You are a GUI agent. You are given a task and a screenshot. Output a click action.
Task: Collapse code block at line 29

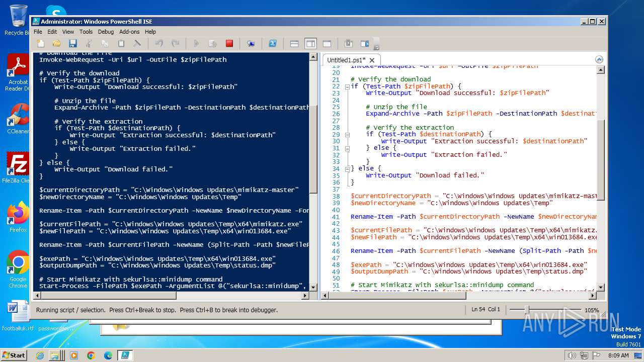(347, 135)
